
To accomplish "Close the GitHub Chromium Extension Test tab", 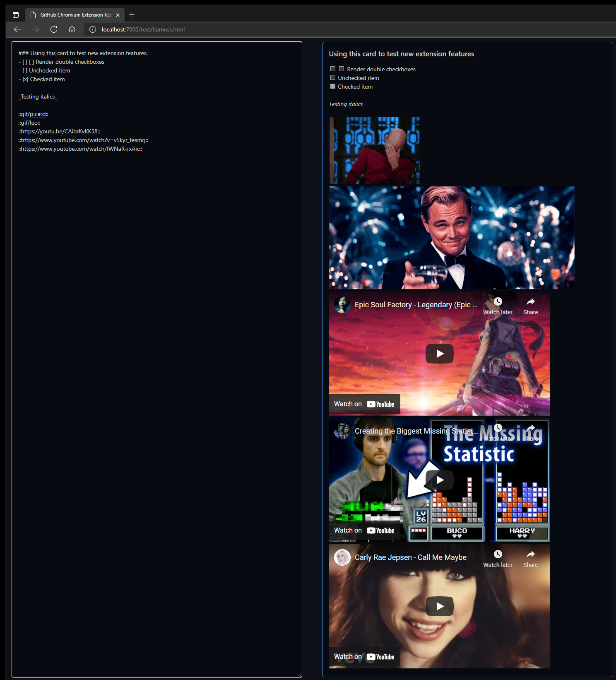I will pos(118,15).
